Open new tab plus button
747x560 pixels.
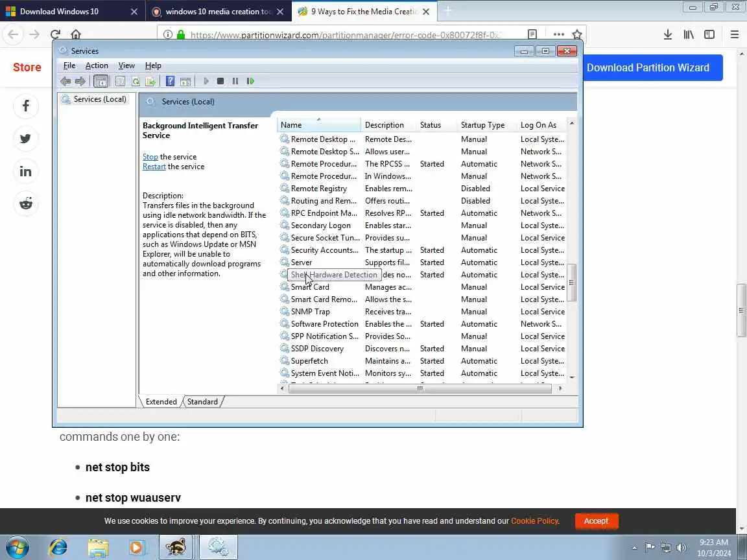(x=447, y=11)
